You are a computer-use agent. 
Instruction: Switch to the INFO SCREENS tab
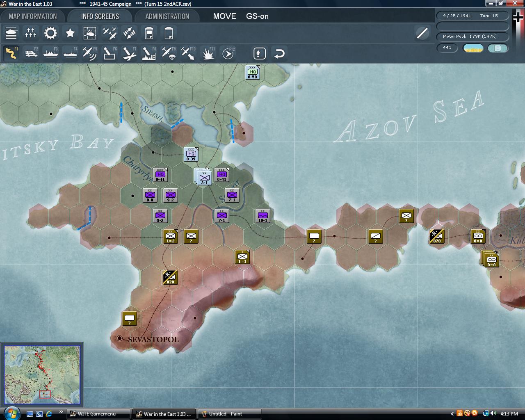(100, 16)
